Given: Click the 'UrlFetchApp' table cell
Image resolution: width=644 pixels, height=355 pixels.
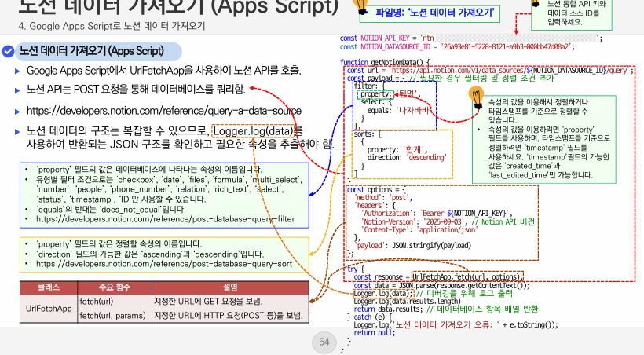Looking at the screenshot, I should [49, 309].
